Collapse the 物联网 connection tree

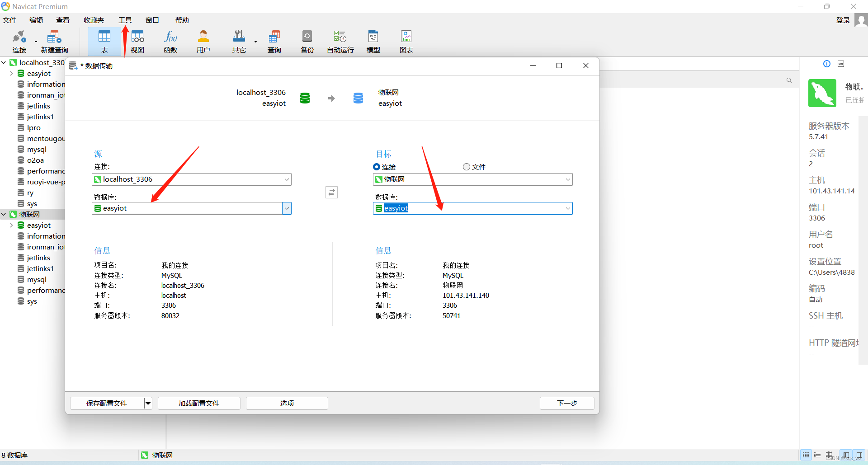point(4,214)
